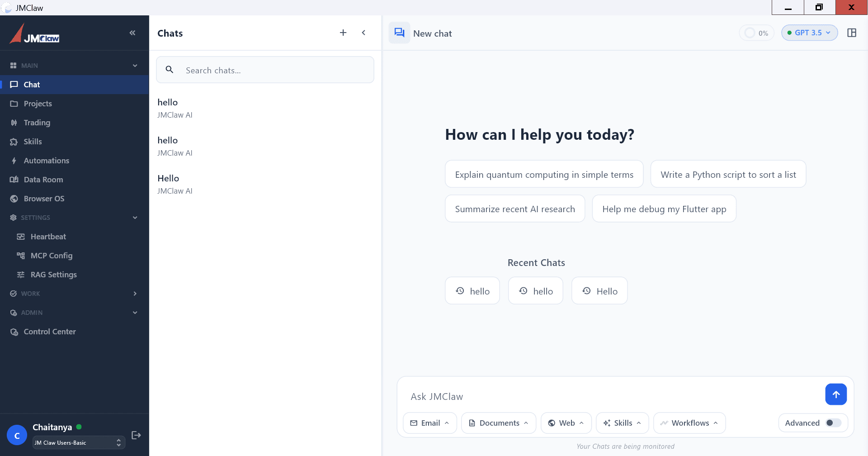Open MCP Config settings
The image size is (868, 456).
75,256
